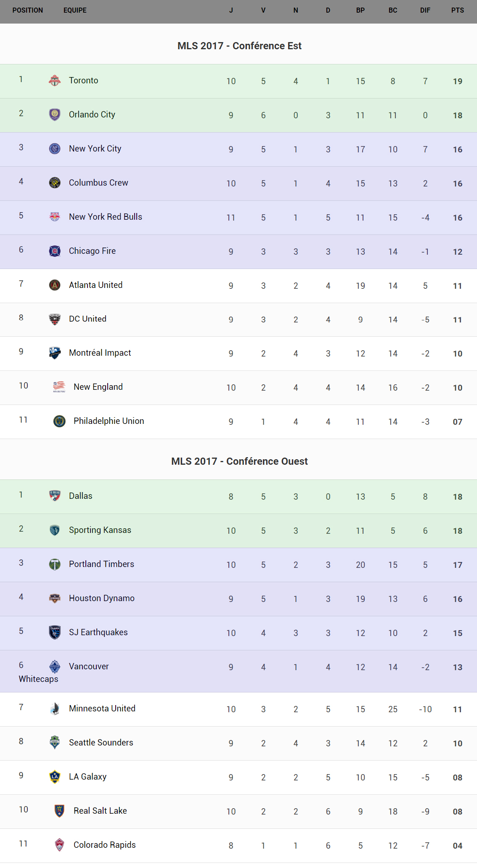Click the EQUIPE column header
Image resolution: width=477 pixels, height=868 pixels.
tap(75, 10)
